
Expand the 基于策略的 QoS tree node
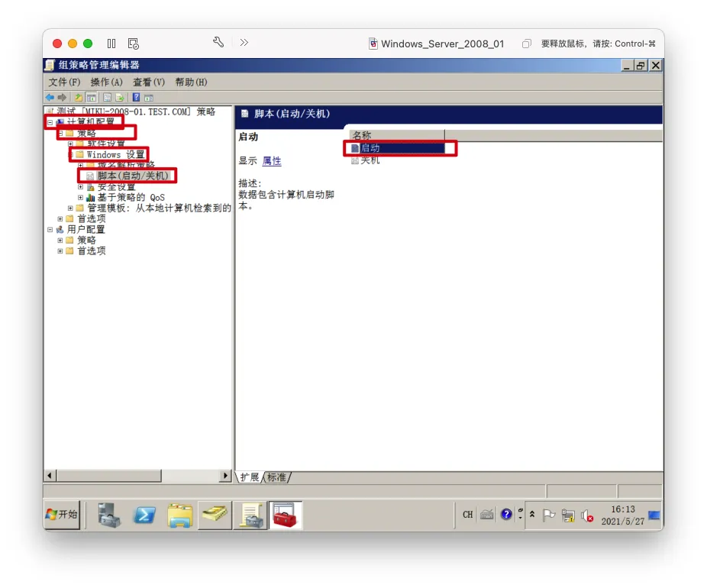pos(80,198)
